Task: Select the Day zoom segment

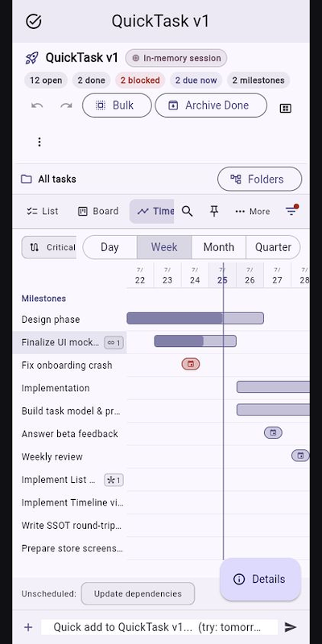Action: [109, 247]
